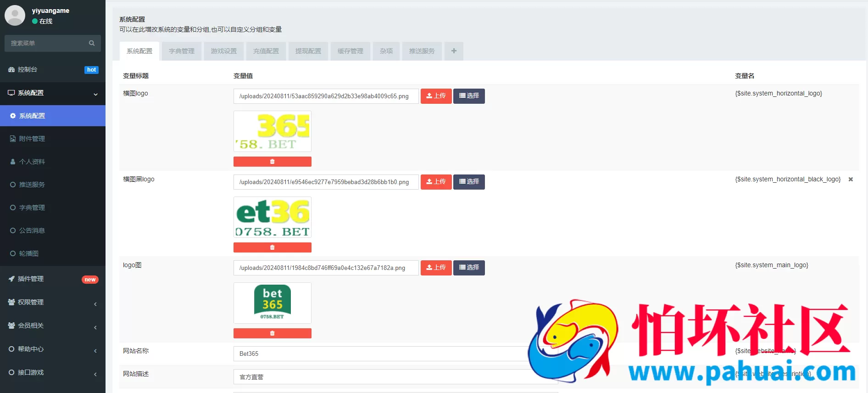Click the 权限管理 users icon
Image resolution: width=868 pixels, height=393 pixels.
click(x=11, y=302)
